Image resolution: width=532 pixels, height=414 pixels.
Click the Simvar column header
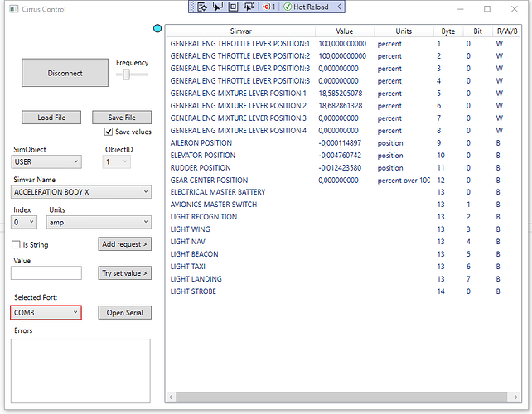[239, 31]
